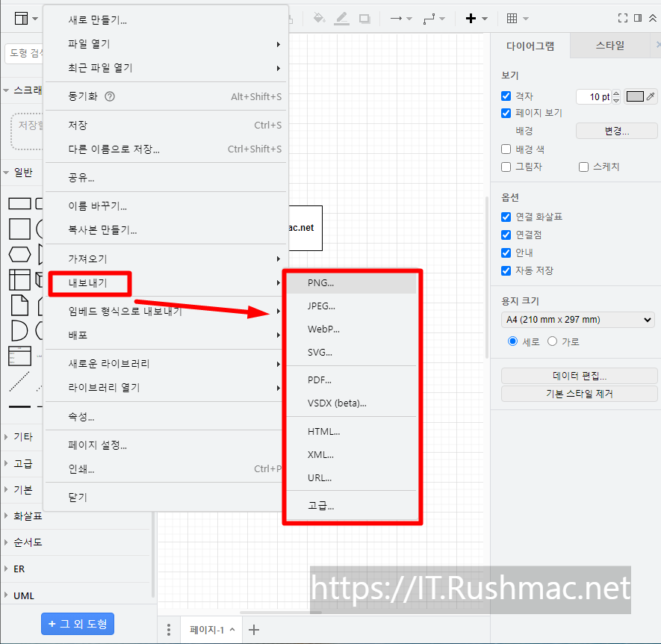Select the hexagon shape
Screen dimensions: 661x644
[20, 254]
